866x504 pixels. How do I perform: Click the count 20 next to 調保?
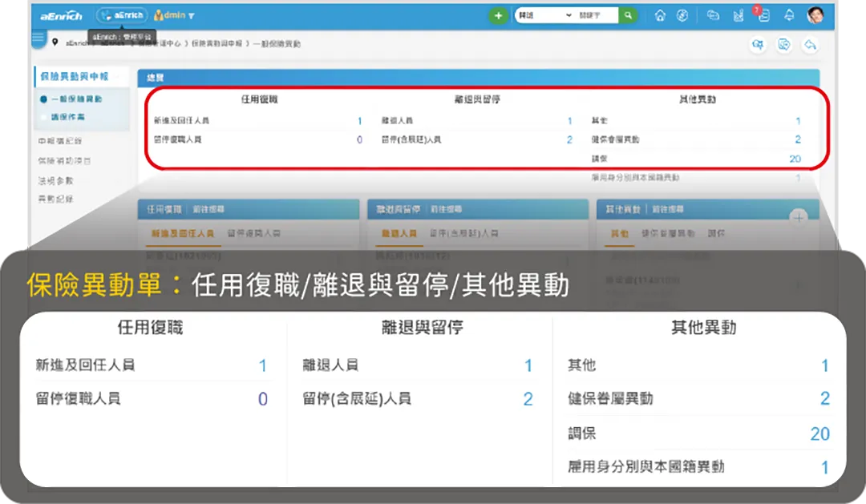click(795, 159)
